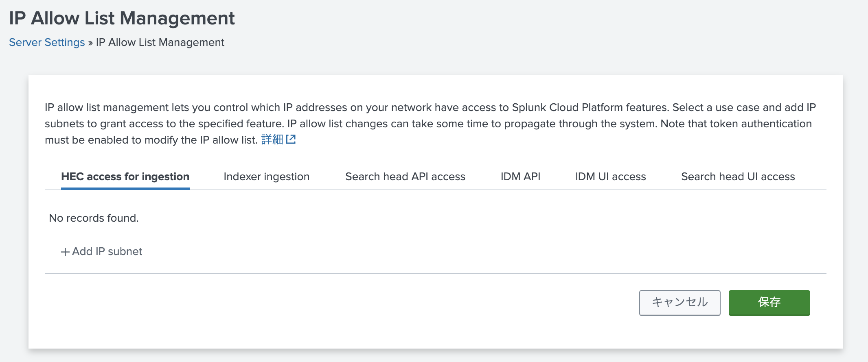This screenshot has height=362, width=868.
Task: Open the Search head API access tab
Action: (x=405, y=177)
